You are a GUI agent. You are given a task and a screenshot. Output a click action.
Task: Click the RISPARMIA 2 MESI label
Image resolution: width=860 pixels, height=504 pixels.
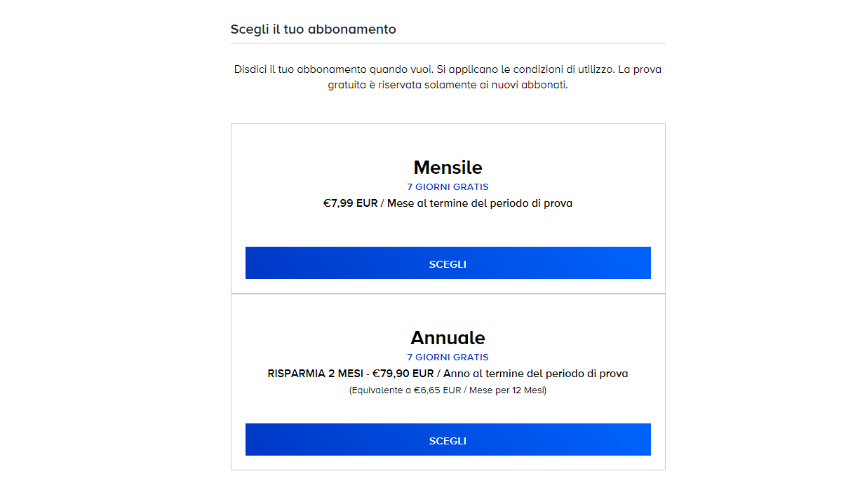[x=315, y=374]
